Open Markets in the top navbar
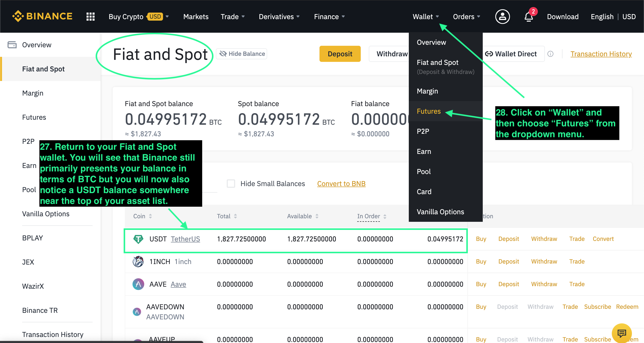The image size is (644, 343). click(x=196, y=17)
